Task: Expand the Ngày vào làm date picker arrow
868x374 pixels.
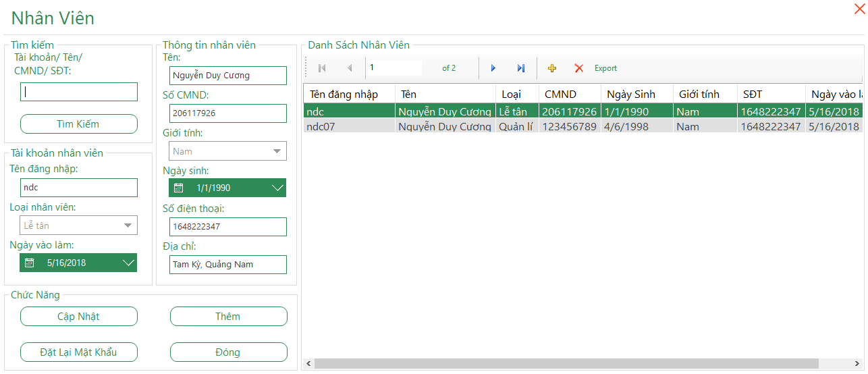Action: click(128, 263)
